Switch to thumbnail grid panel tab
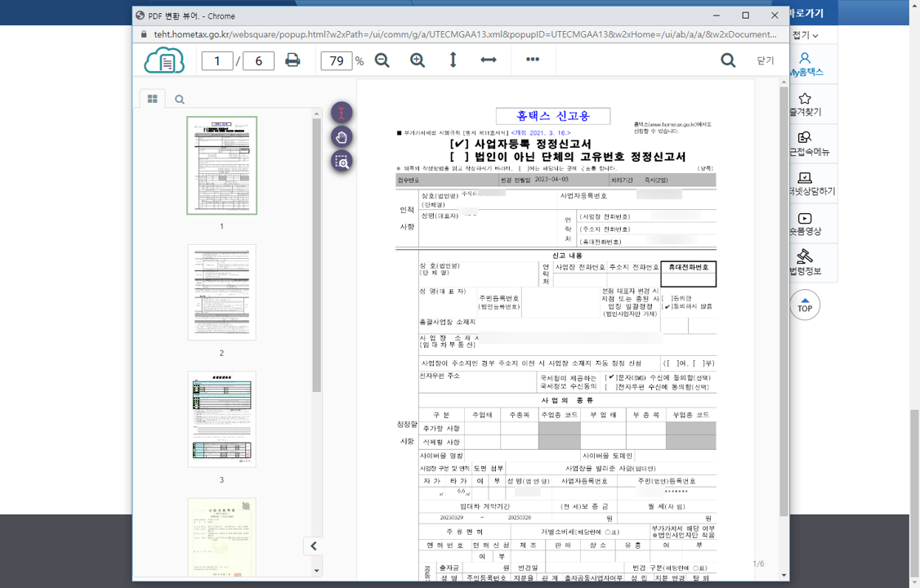 153,99
